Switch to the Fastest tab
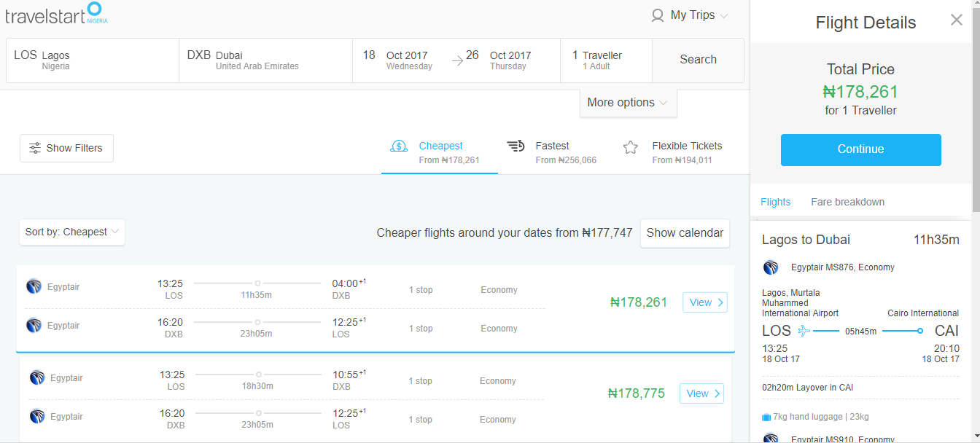The height and width of the screenshot is (443, 980). pyautogui.click(x=556, y=152)
